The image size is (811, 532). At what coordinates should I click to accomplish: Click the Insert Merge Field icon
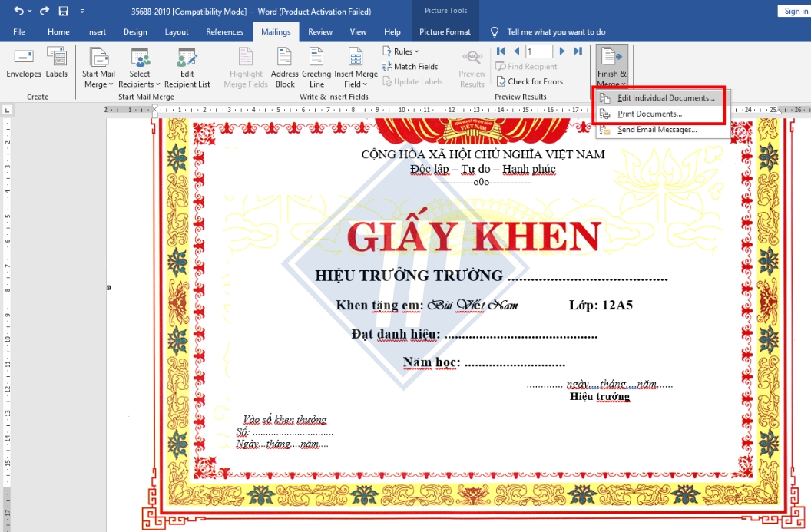click(x=356, y=57)
